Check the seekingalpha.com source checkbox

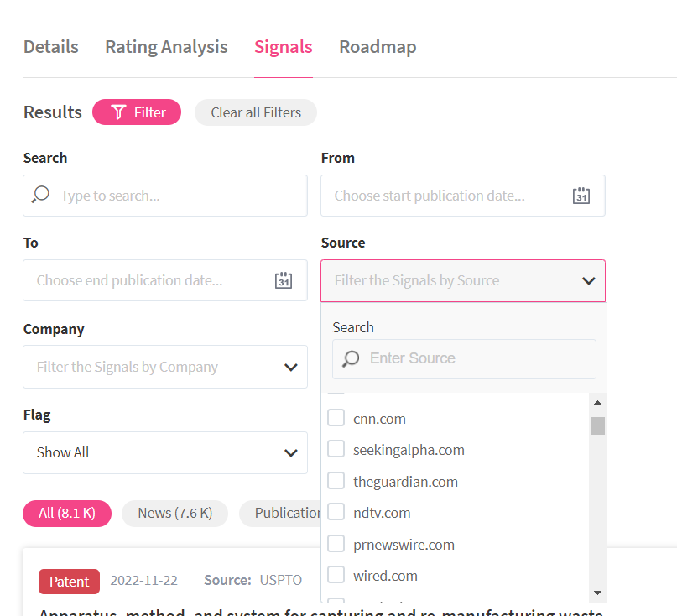point(336,450)
